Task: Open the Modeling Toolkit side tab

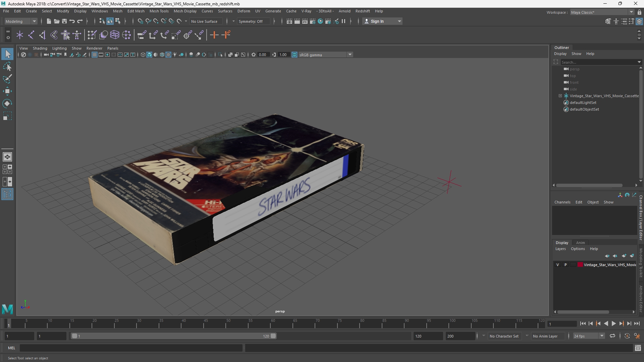Action: 641,263
